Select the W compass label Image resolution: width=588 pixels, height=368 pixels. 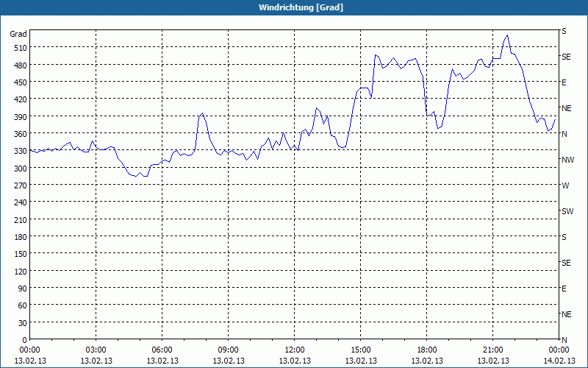pyautogui.click(x=565, y=185)
